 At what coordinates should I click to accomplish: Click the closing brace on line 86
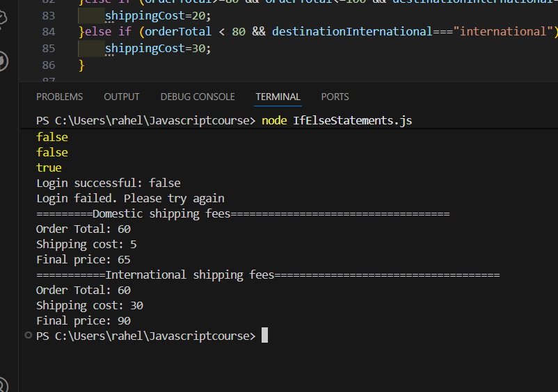point(81,65)
